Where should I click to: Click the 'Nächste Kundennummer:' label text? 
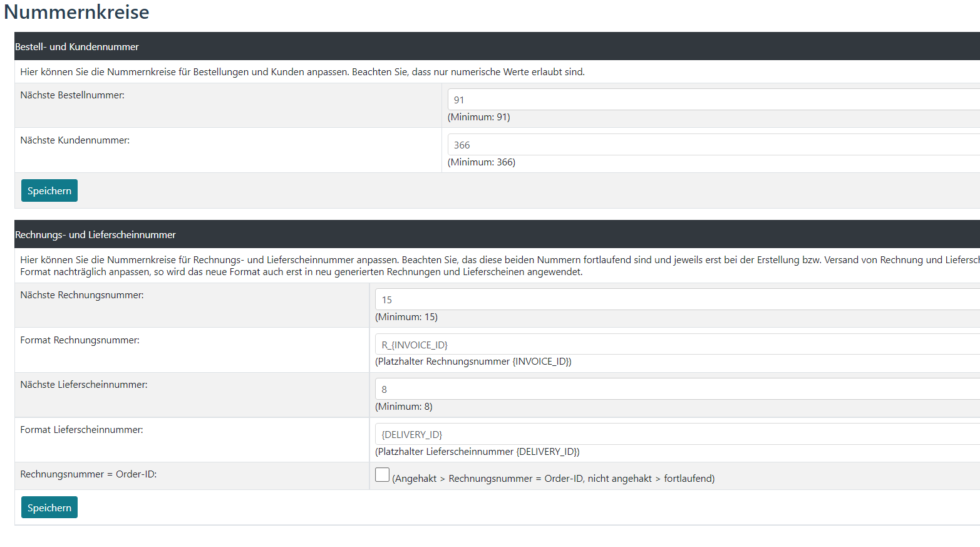(75, 140)
